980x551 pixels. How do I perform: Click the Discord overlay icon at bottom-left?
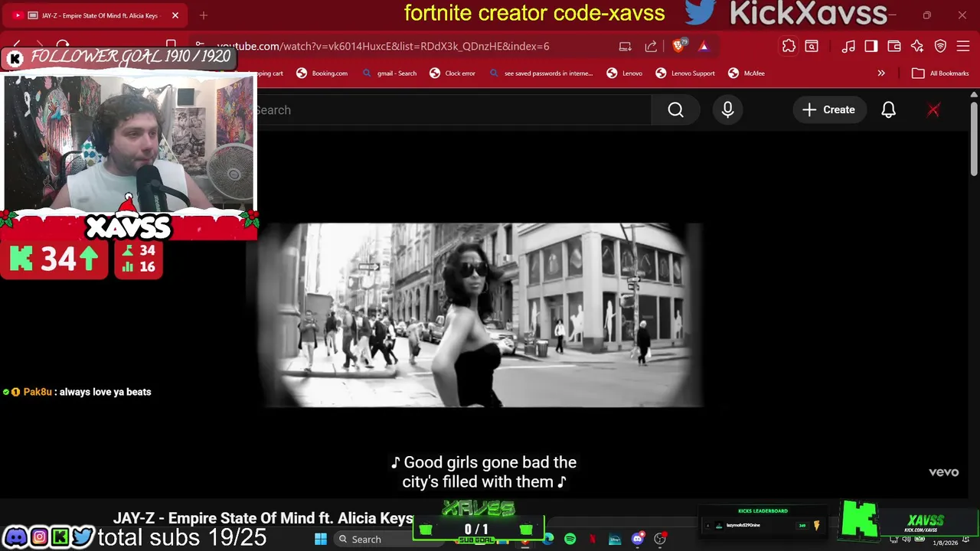point(15,537)
